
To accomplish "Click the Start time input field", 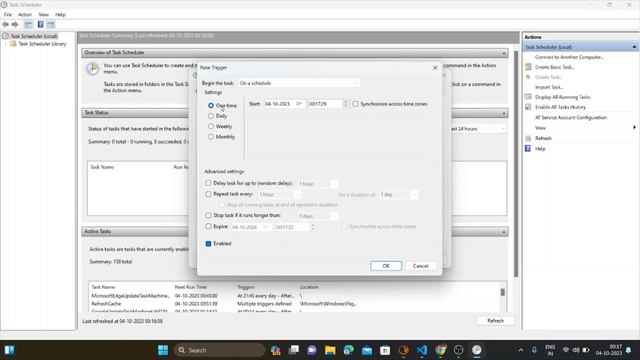I will tap(325, 104).
